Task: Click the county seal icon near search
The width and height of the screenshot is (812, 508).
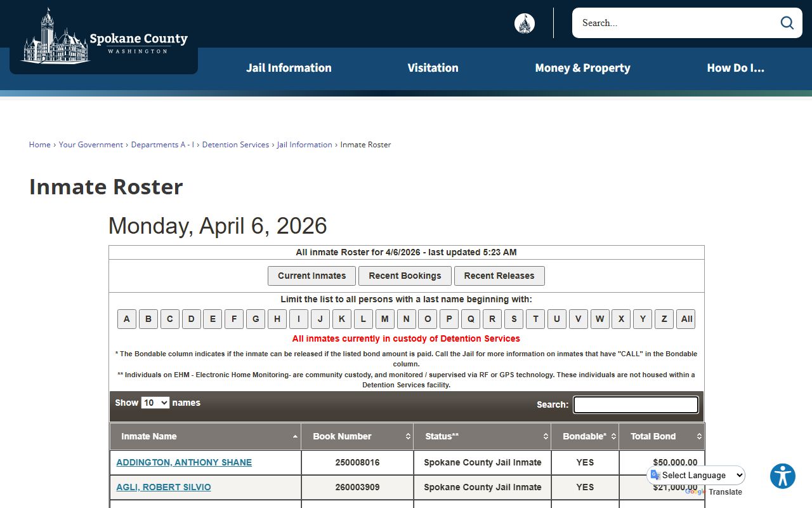Action: click(x=524, y=23)
